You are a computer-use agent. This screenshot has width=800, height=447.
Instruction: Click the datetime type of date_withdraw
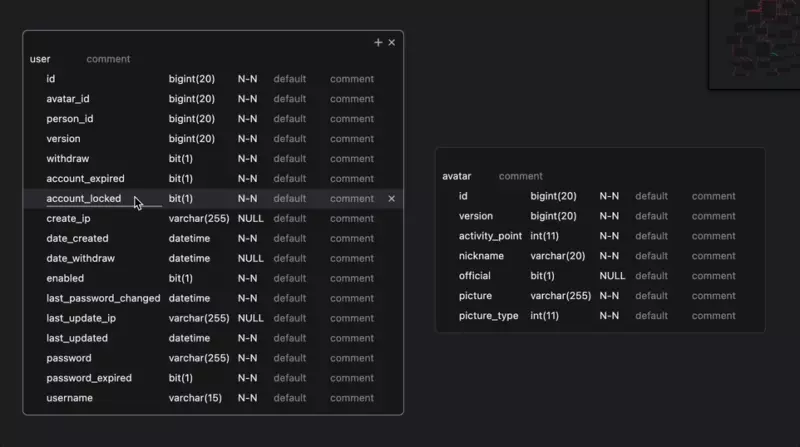point(189,259)
